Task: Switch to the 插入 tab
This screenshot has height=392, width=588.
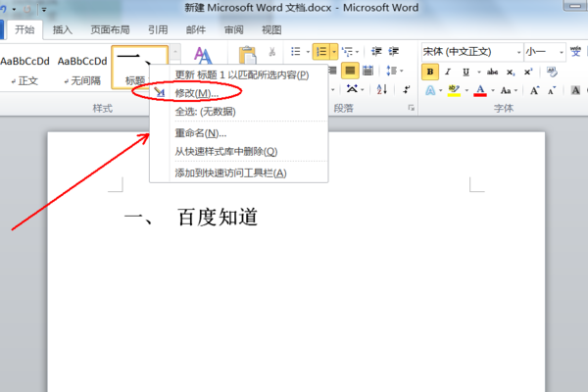Action: click(63, 29)
